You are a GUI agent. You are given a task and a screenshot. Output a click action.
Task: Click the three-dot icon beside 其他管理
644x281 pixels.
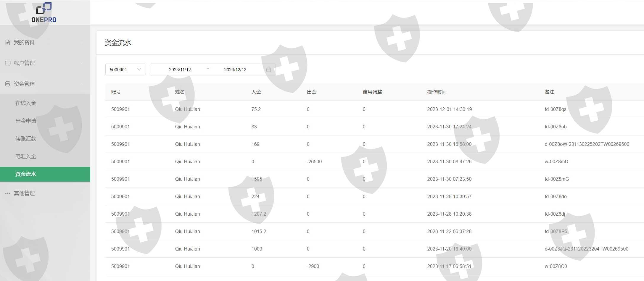pos(8,193)
